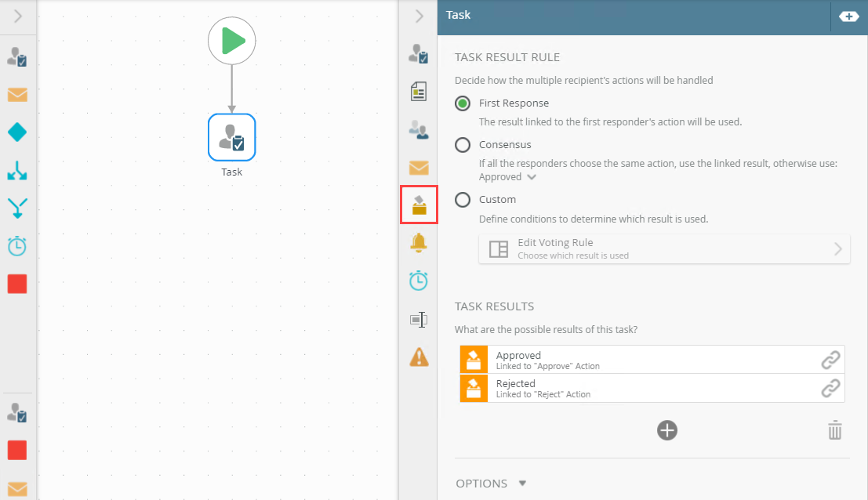
Task: Open the Form tab in the configuration panel
Action: click(419, 91)
